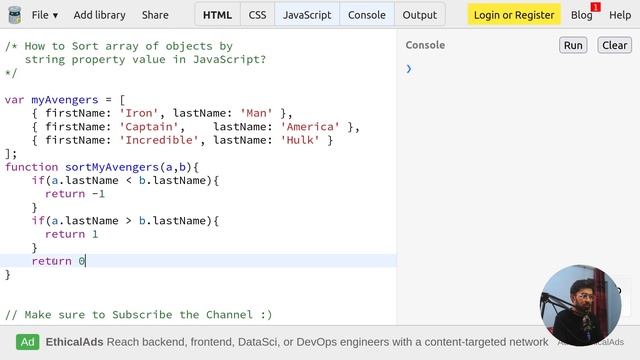Toggle the Output panel tab
The image size is (640, 360).
point(420,15)
